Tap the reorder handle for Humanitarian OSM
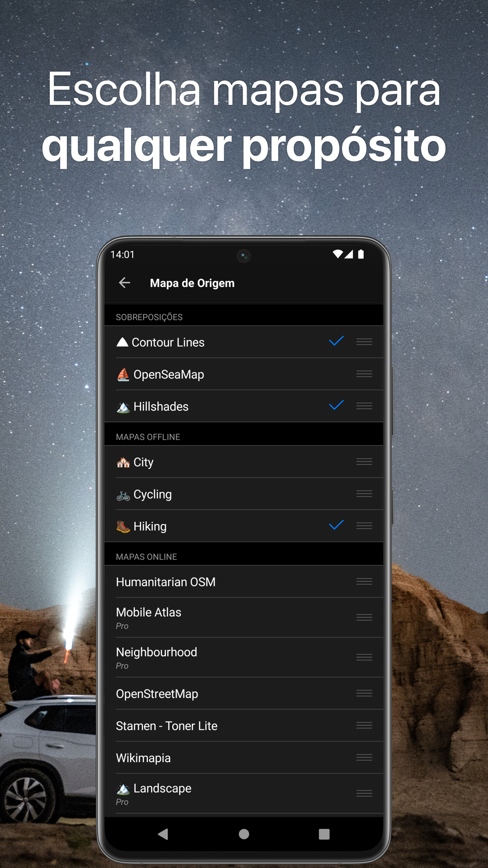 coord(364,581)
